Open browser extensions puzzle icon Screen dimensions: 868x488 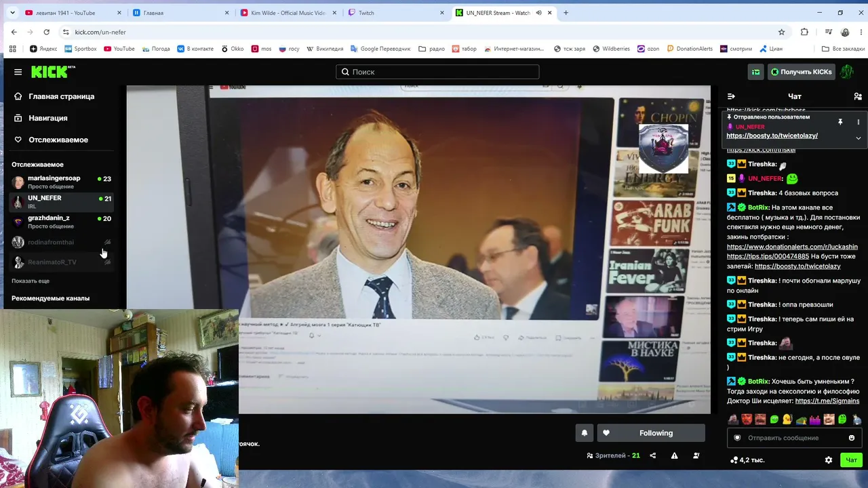(804, 32)
